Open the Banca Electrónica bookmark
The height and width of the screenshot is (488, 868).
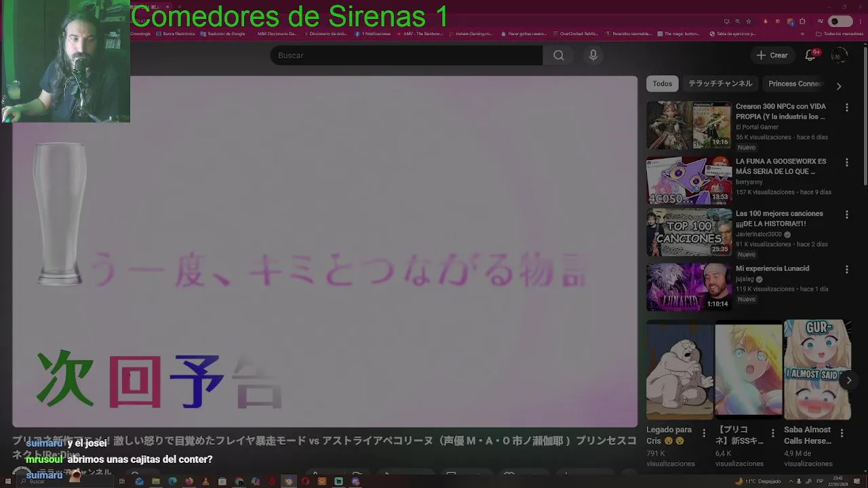point(174,33)
